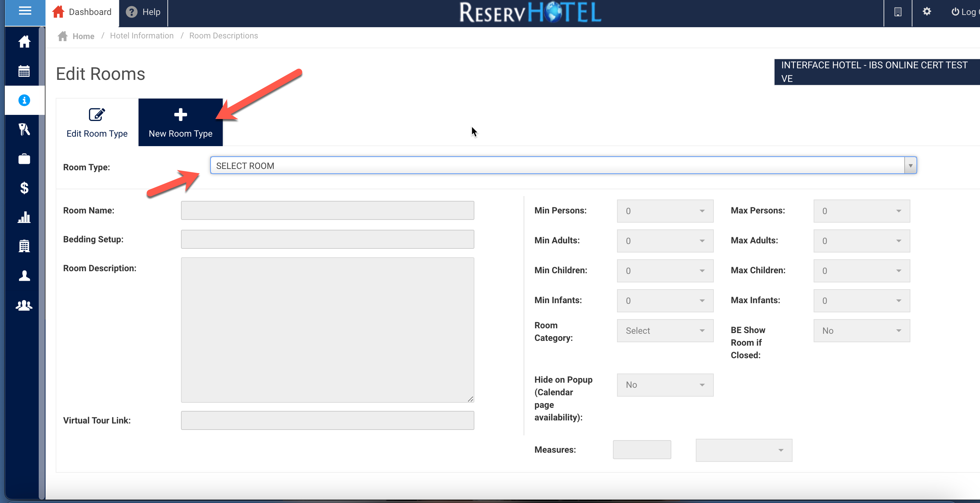Click the Room Name input field

[x=327, y=211]
